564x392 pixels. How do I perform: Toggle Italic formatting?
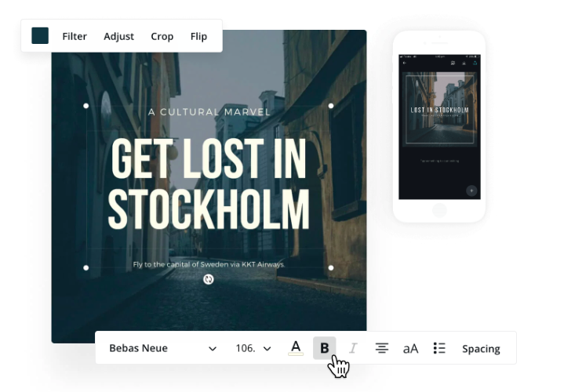(353, 348)
